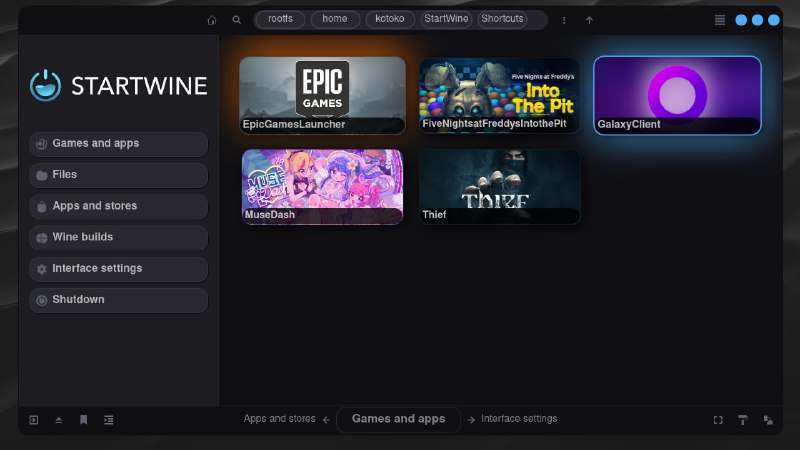
Task: Toggle the sidebar list icon at bottom left
Action: coord(109,420)
